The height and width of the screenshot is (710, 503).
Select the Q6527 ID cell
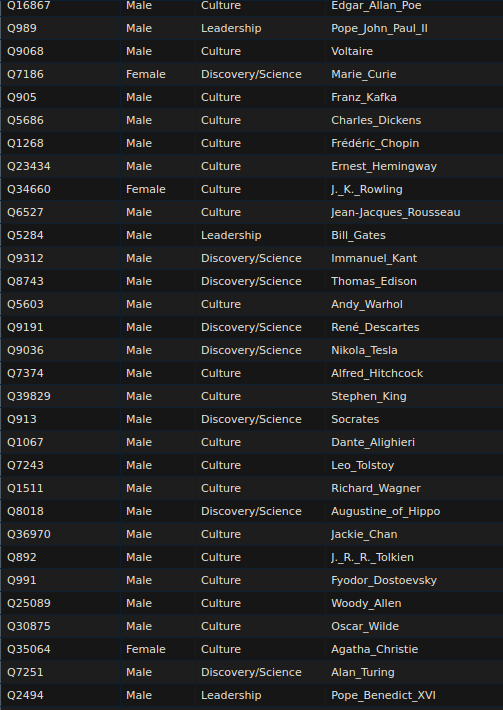(x=61, y=212)
